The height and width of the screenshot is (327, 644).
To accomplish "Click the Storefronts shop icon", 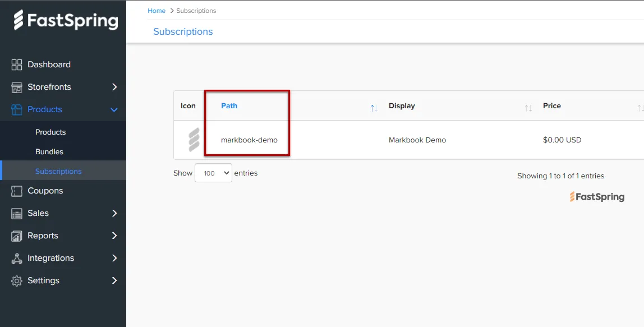I will pyautogui.click(x=16, y=87).
